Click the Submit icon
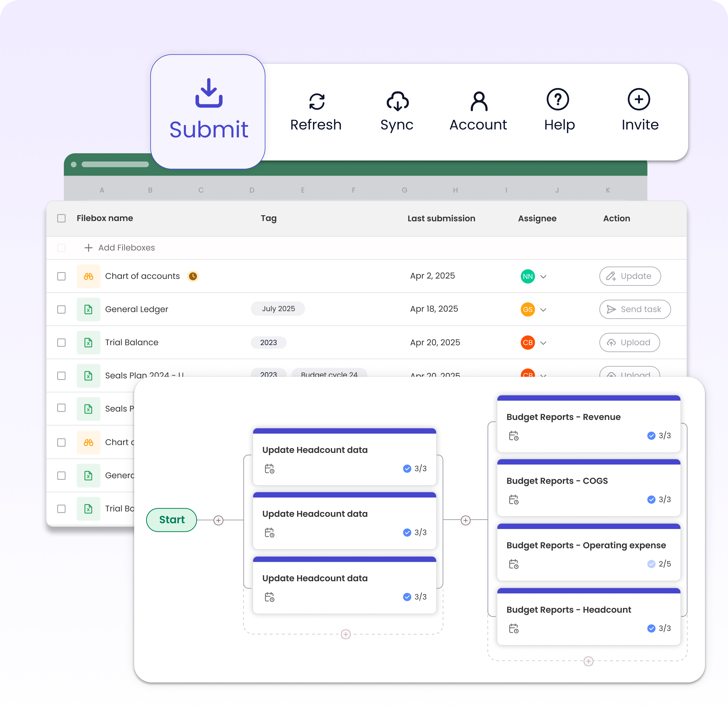This screenshot has width=728, height=728. pos(208,94)
